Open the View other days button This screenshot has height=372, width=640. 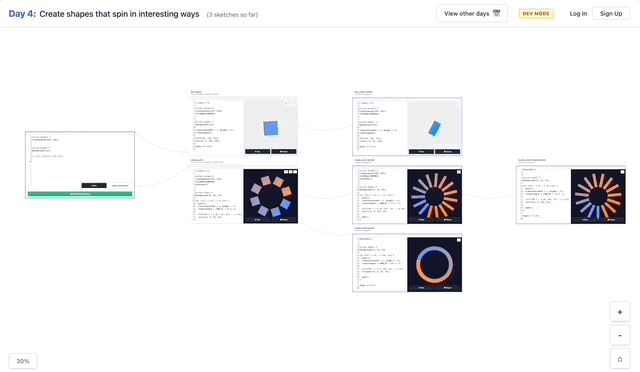[472, 13]
